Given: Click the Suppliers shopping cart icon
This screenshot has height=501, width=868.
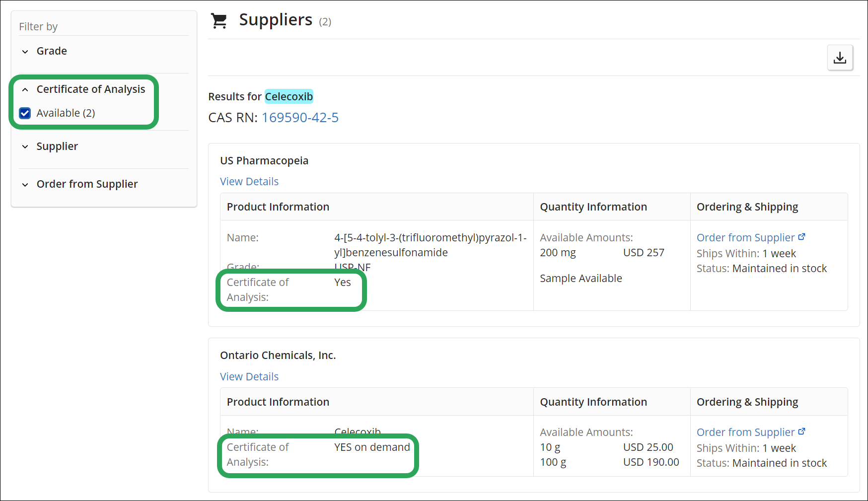Looking at the screenshot, I should [219, 21].
